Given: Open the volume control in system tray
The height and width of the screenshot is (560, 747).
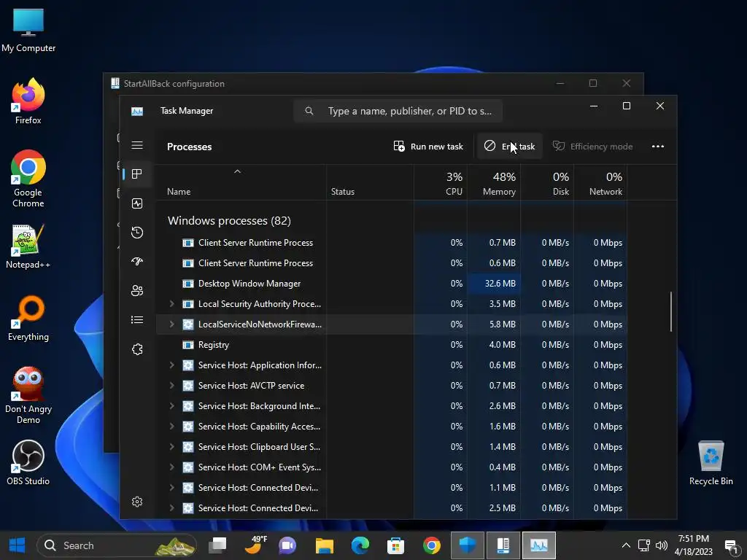Looking at the screenshot, I should pyautogui.click(x=662, y=545).
